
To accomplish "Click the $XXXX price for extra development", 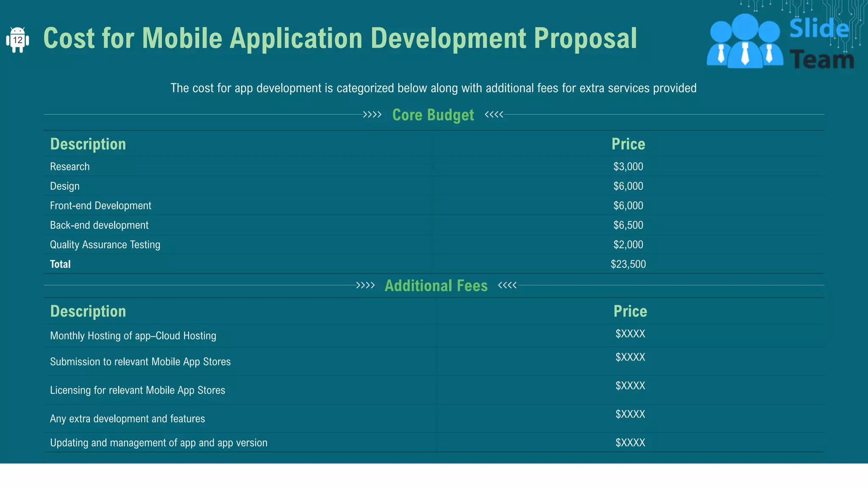I will click(x=630, y=414).
